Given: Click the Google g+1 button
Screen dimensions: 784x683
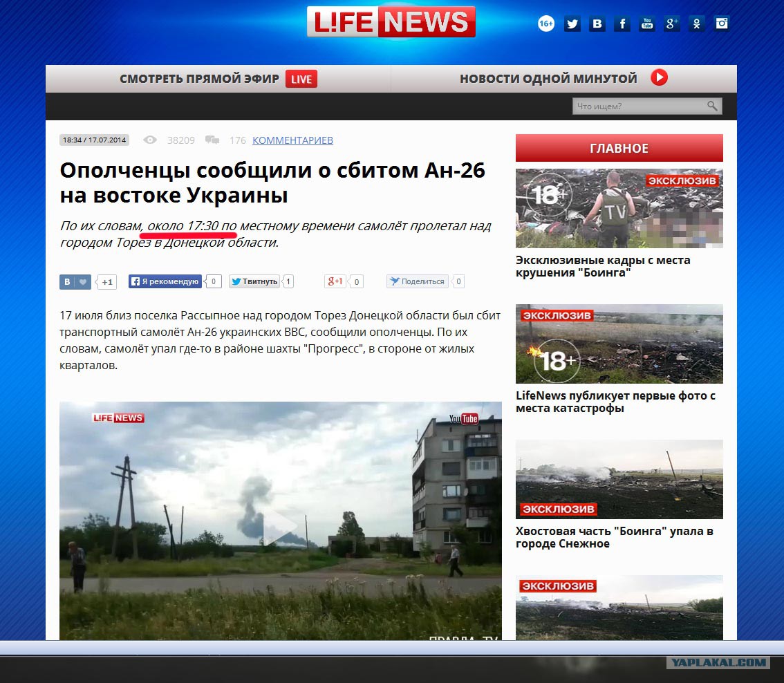Looking at the screenshot, I should [335, 281].
